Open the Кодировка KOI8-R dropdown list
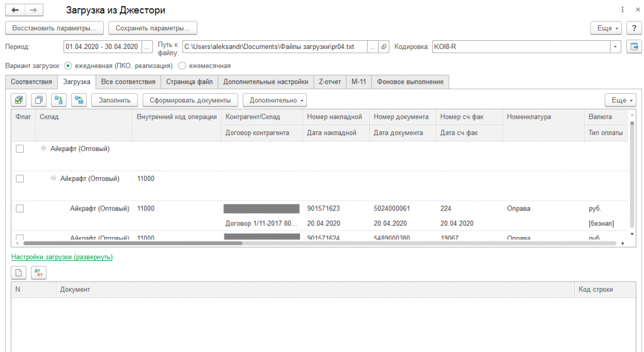Screen dimensions: 644x352 pyautogui.click(x=615, y=47)
